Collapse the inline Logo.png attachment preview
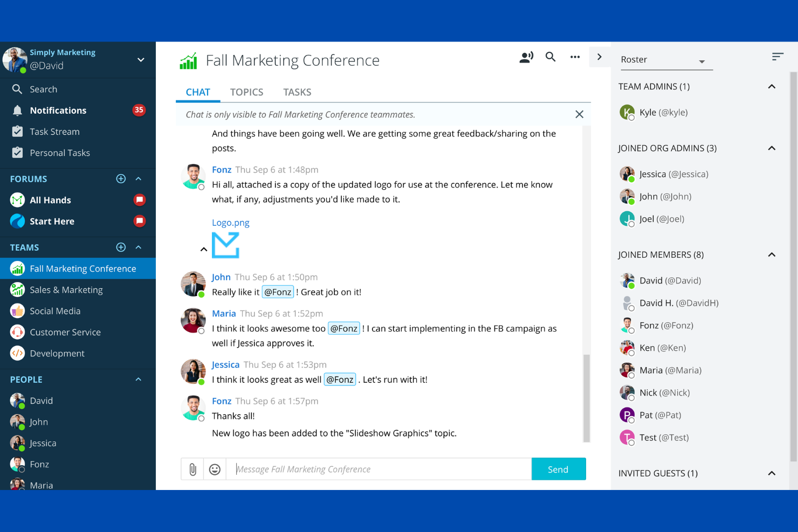The image size is (798, 532). [204, 249]
